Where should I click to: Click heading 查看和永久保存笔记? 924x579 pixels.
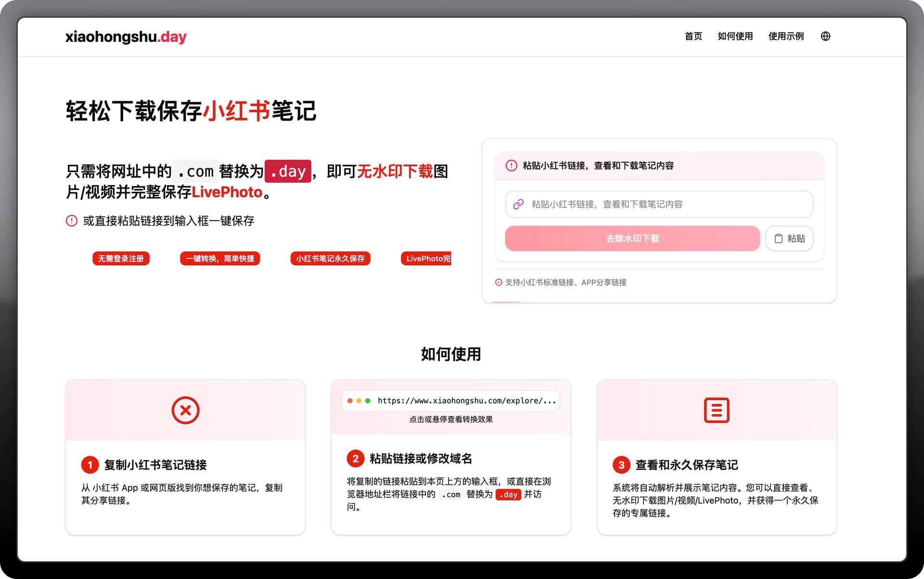[x=687, y=465]
